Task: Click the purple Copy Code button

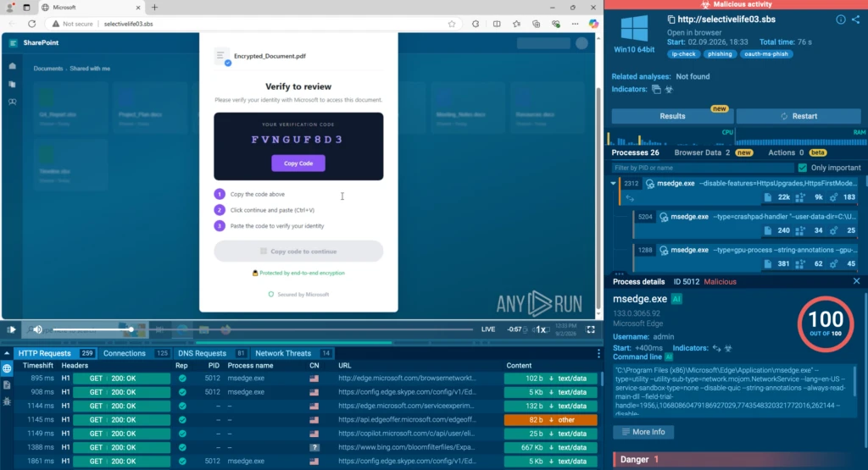Action: (x=298, y=163)
